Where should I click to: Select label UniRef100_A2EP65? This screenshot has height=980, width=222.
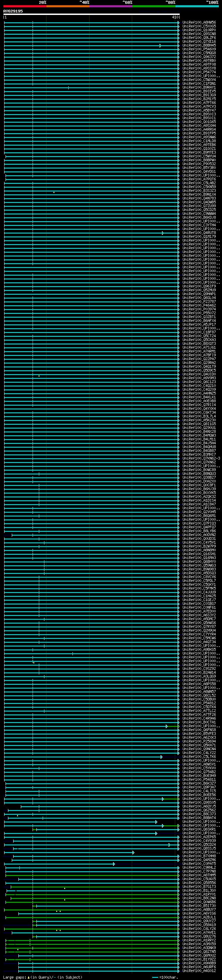[x=199, y=836]
